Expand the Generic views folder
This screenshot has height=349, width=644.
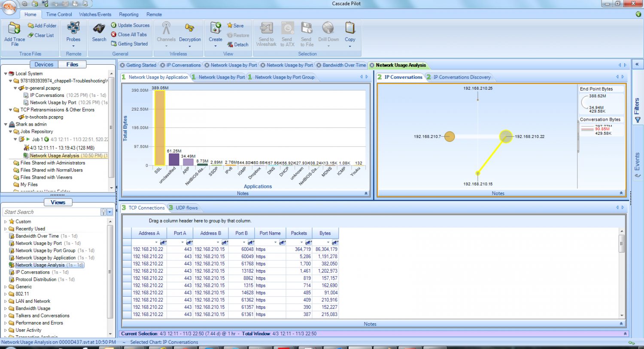(6, 287)
